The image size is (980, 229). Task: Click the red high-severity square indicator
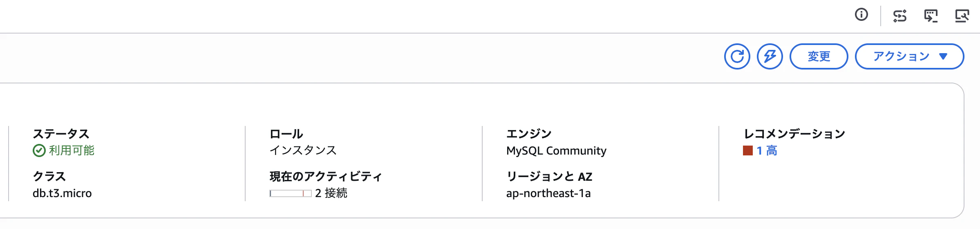click(x=748, y=150)
